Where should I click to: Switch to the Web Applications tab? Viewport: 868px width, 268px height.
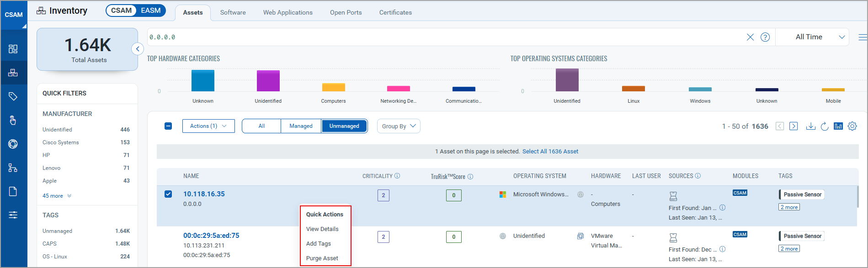[288, 12]
